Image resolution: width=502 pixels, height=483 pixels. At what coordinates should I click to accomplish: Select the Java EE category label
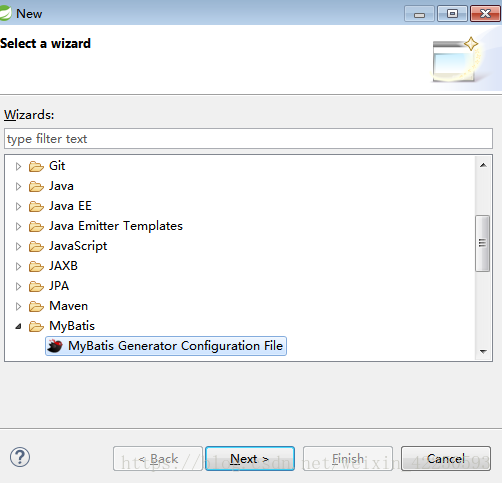pyautogui.click(x=70, y=206)
